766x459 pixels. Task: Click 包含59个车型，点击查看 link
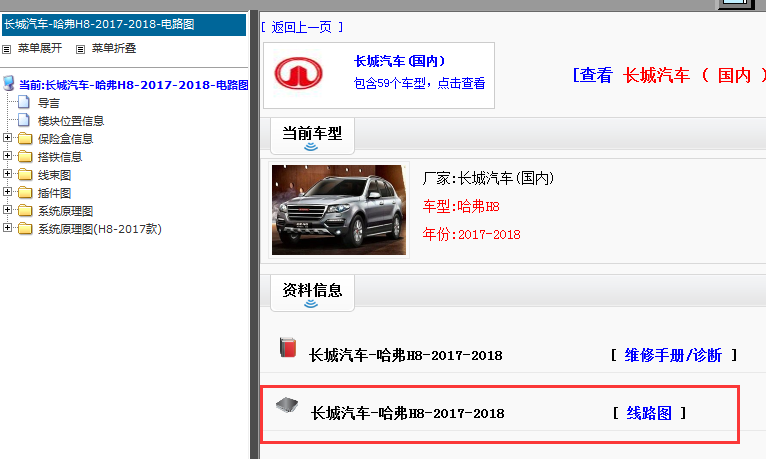[419, 83]
